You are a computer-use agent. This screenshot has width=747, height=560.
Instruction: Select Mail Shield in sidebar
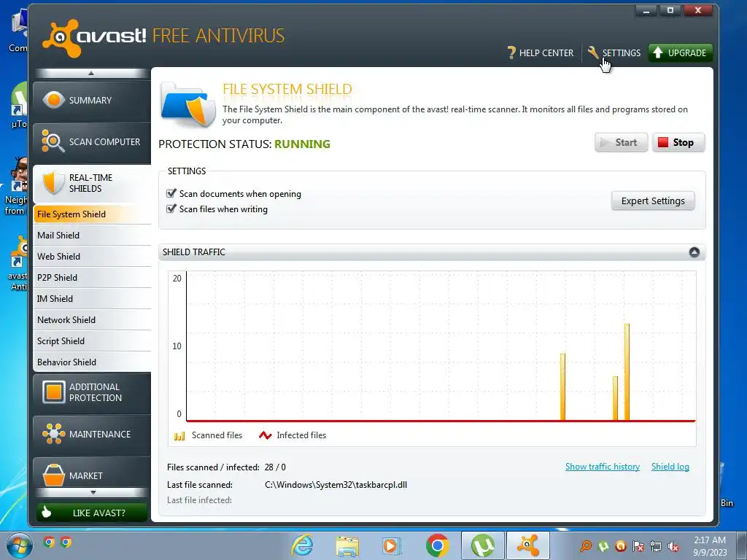[92, 236]
